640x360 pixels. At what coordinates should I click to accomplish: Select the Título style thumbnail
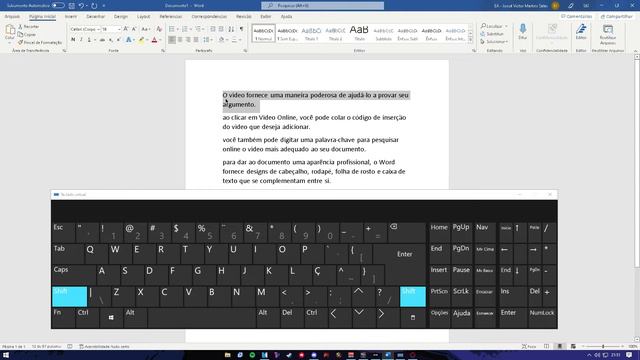[x=359, y=33]
